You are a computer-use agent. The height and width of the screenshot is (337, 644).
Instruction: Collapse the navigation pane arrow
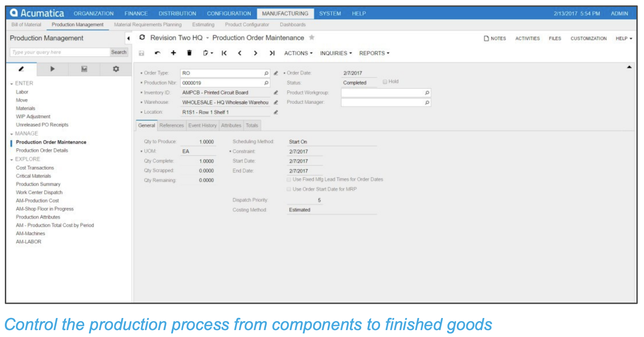(128, 38)
